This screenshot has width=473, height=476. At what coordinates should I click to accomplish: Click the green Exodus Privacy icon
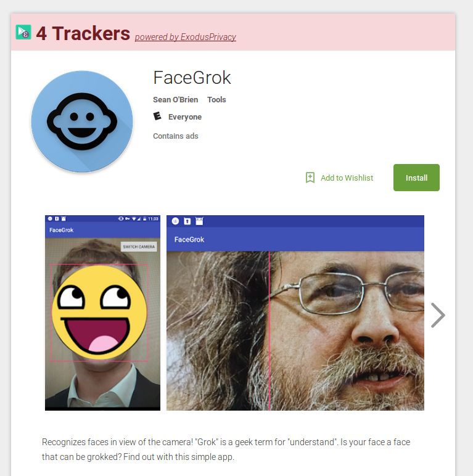click(x=23, y=32)
